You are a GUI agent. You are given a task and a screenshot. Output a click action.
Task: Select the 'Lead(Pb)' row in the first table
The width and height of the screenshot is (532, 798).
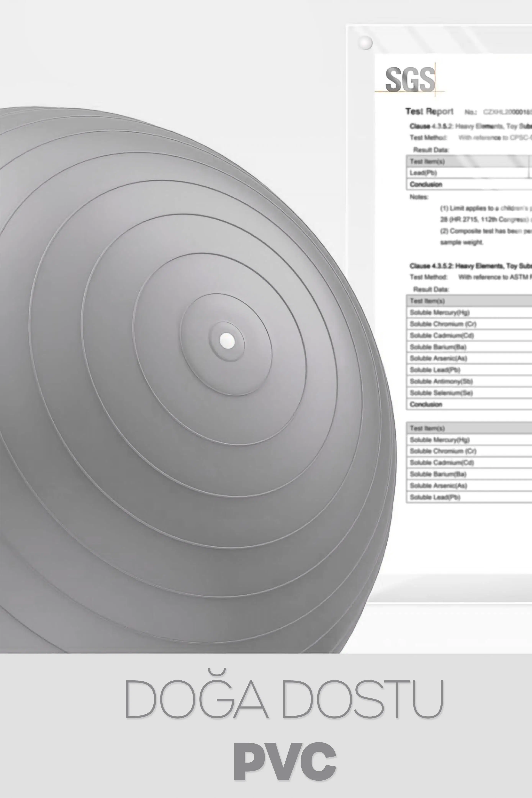pos(423,173)
